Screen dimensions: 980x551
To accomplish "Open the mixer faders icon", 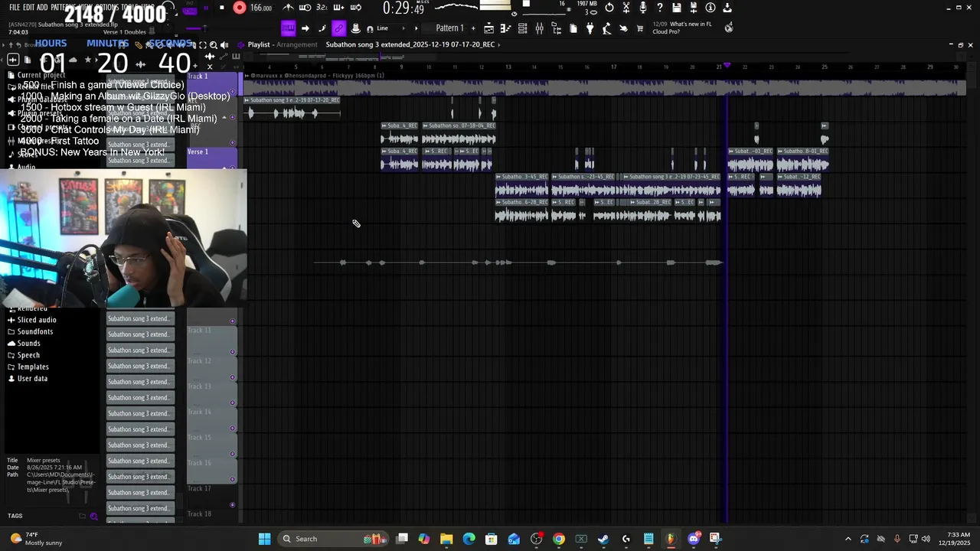I will tap(539, 28).
